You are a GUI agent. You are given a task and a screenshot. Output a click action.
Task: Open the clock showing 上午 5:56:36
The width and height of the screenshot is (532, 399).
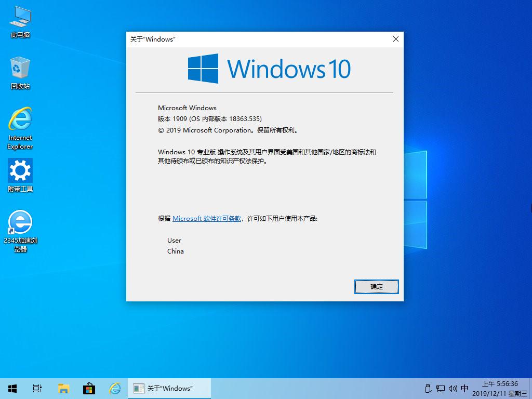pyautogui.click(x=500, y=384)
